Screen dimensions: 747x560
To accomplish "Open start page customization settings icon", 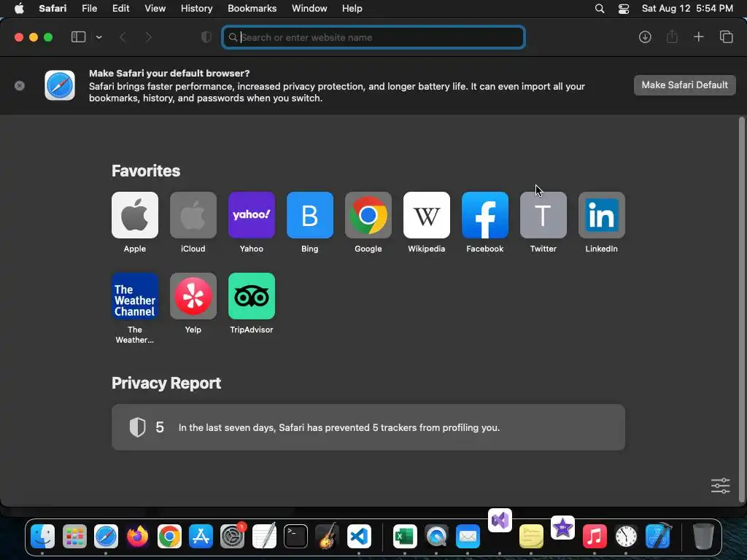I will 720,486.
